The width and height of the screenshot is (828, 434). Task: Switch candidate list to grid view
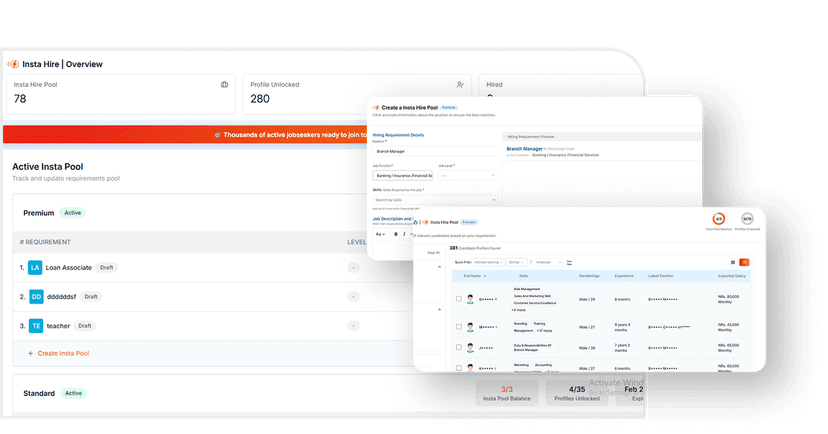pos(732,262)
